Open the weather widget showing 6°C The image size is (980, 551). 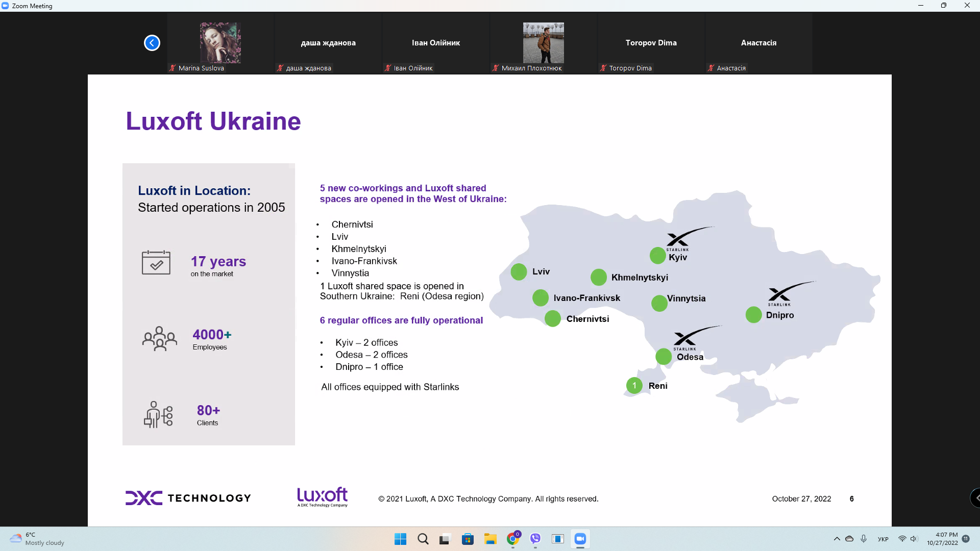(x=37, y=539)
